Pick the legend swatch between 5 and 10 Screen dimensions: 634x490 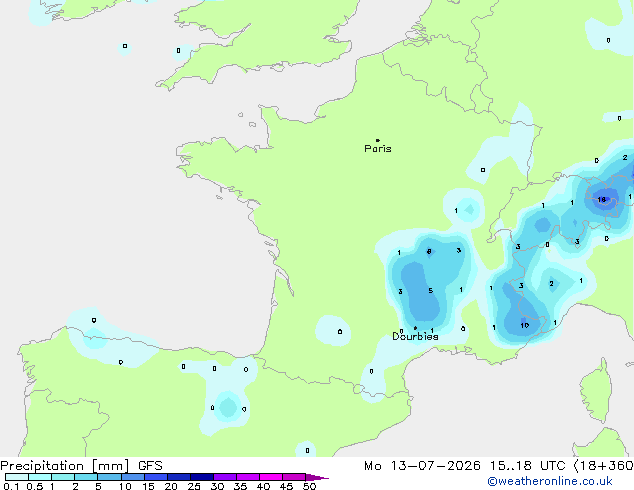(x=110, y=477)
